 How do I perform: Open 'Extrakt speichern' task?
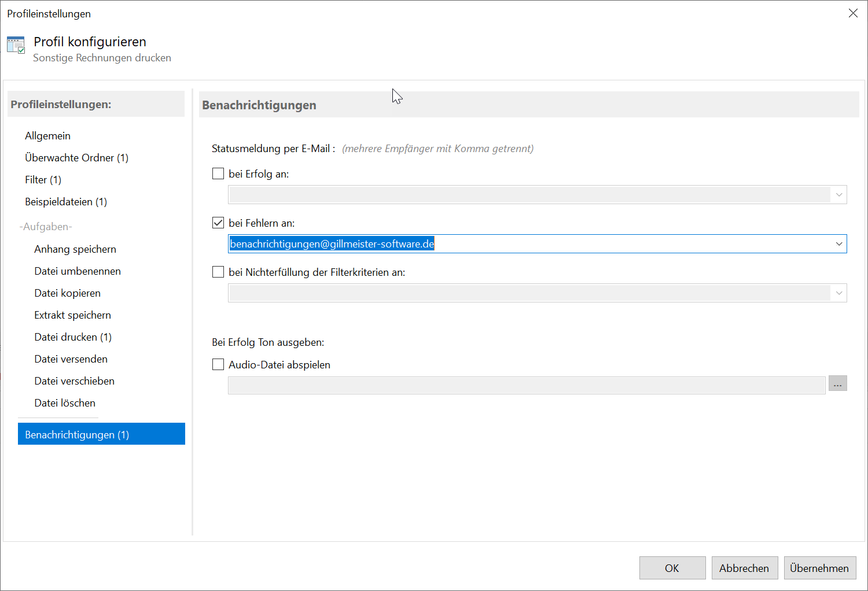pyautogui.click(x=72, y=315)
